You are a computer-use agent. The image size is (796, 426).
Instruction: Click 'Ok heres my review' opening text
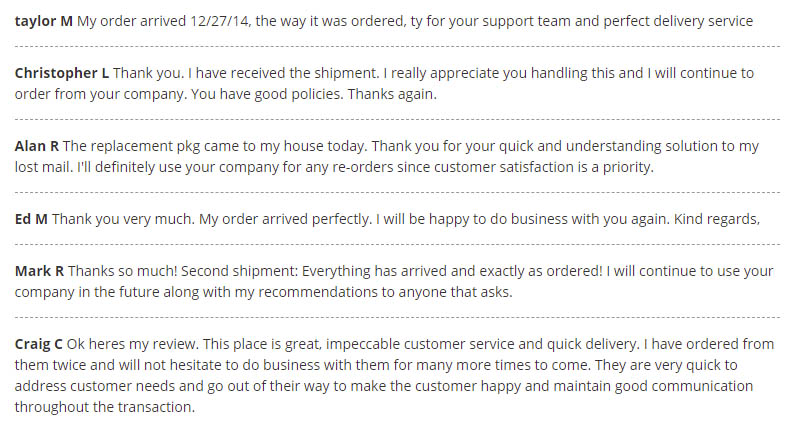[x=132, y=344]
